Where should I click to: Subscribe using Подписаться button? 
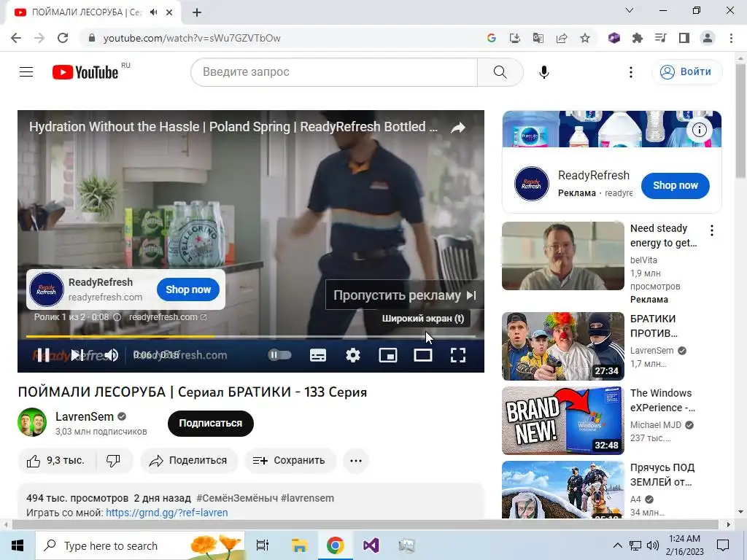[211, 424]
